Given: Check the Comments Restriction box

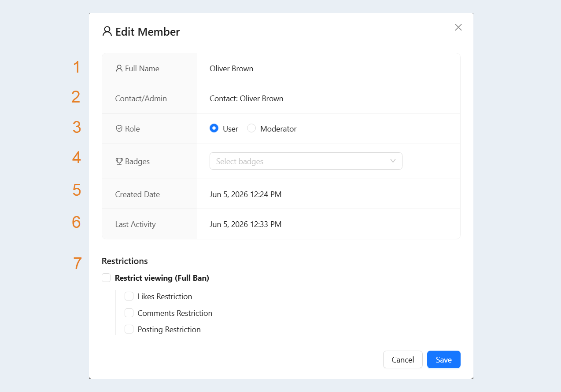Looking at the screenshot, I should (129, 313).
